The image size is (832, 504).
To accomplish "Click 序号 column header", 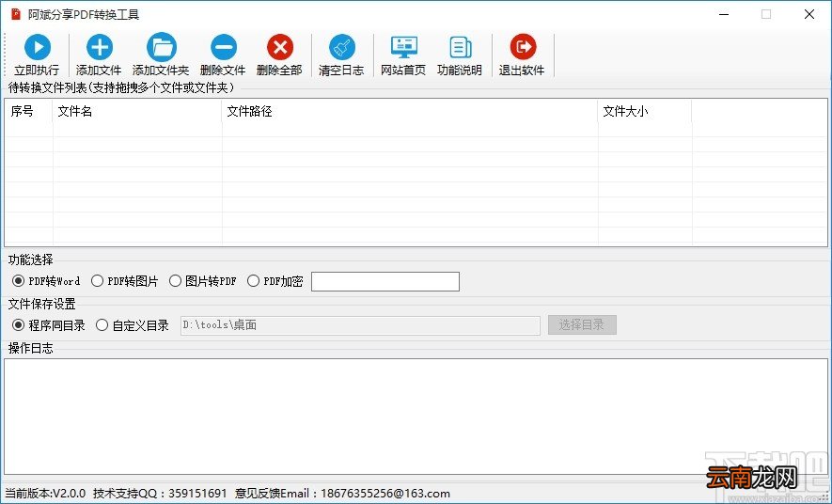I will pos(29,111).
